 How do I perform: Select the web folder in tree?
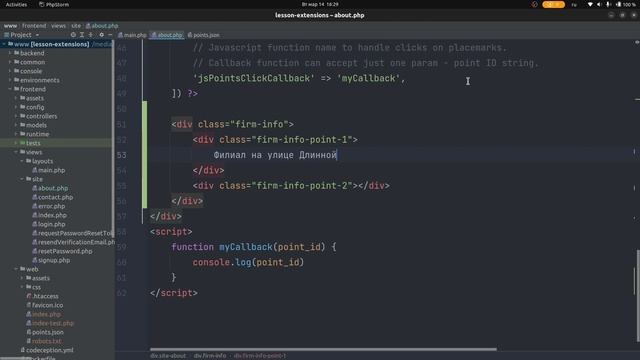29,269
